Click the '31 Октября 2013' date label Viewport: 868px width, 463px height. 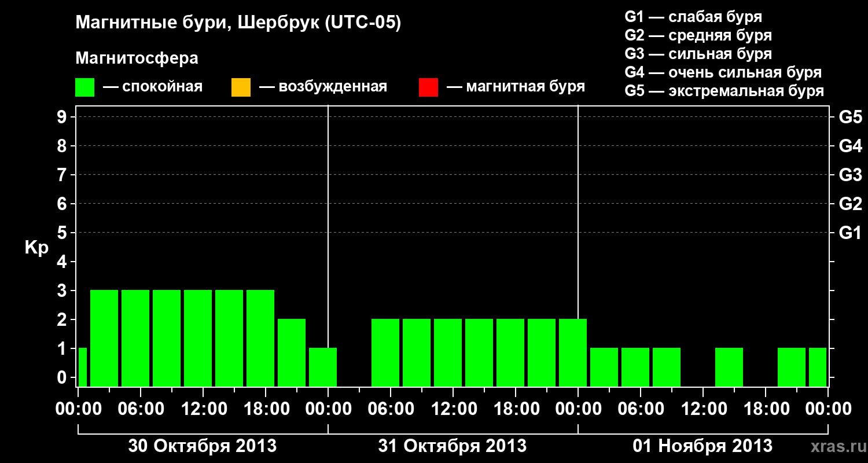pos(452,446)
